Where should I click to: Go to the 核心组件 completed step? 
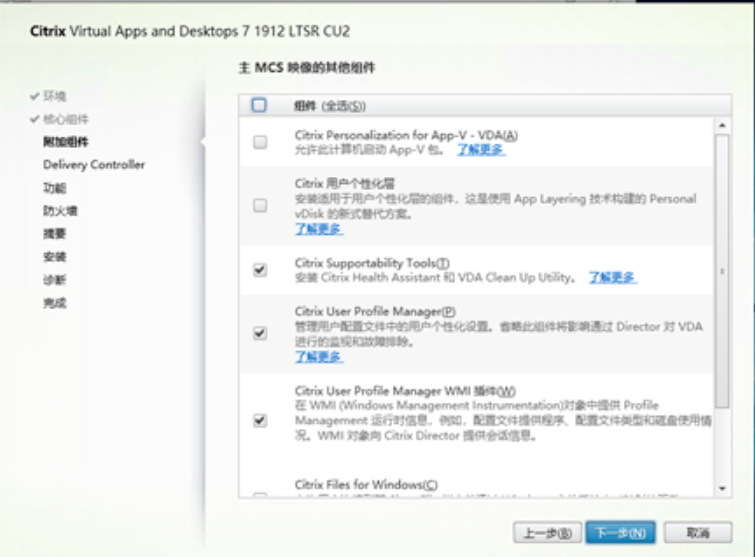click(x=65, y=119)
